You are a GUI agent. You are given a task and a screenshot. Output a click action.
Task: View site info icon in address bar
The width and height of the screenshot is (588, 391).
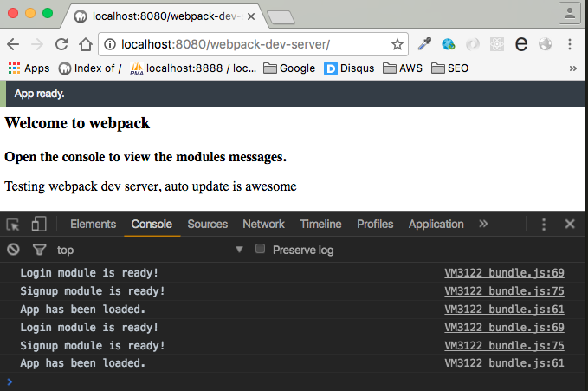pyautogui.click(x=110, y=44)
